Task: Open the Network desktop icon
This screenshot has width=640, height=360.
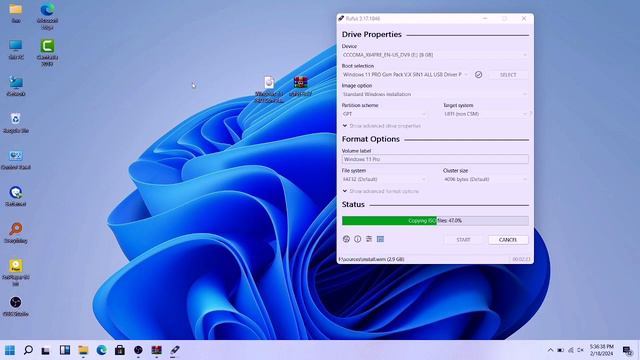Action: 16,86
